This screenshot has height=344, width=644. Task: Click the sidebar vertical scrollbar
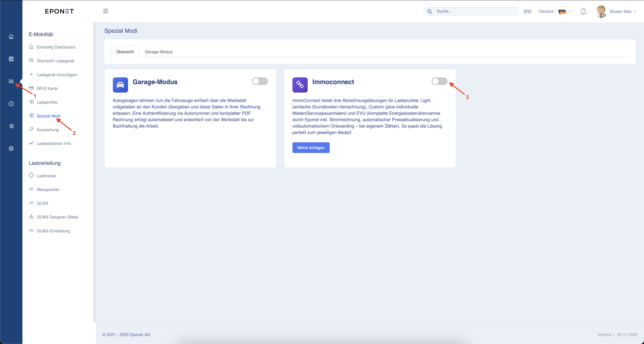pyautogui.click(x=94, y=172)
